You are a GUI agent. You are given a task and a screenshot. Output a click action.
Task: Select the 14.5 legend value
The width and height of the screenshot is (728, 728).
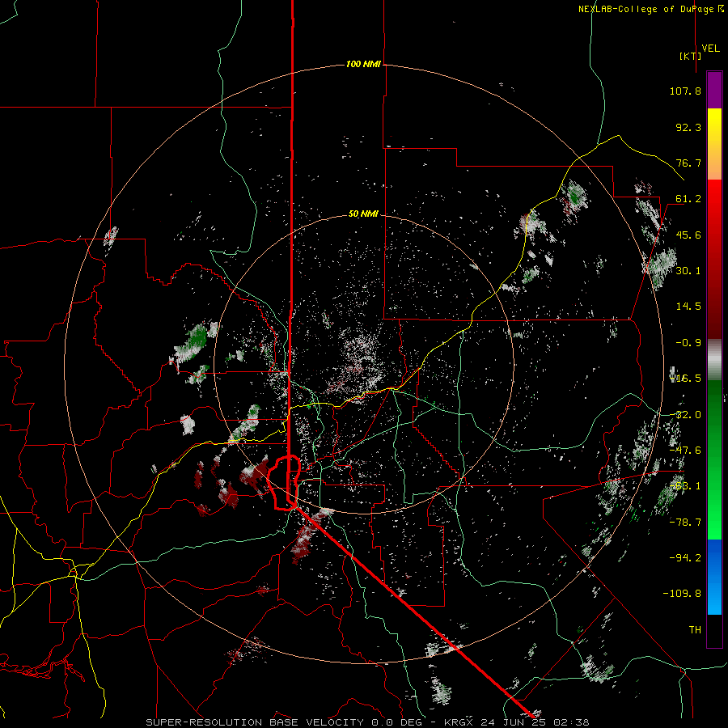click(688, 307)
